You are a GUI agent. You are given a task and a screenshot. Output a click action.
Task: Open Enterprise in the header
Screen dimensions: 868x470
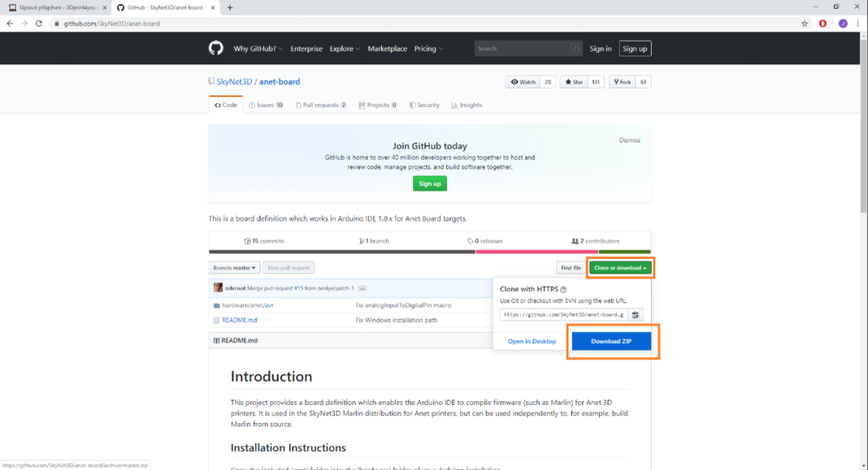pyautogui.click(x=306, y=49)
